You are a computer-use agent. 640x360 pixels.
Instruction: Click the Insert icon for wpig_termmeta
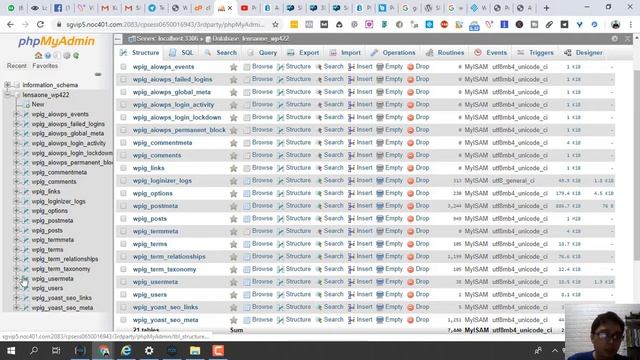351,231
